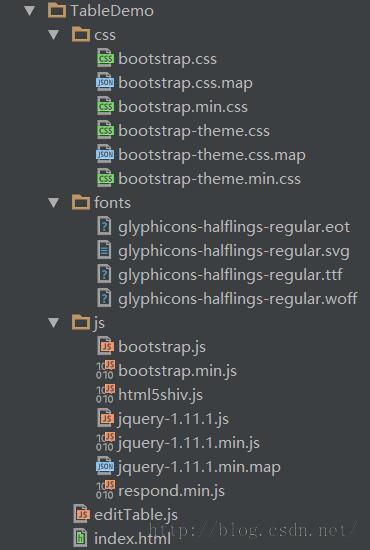The image size is (370, 550).
Task: Click the JS icon beside bootstrap.js
Action: pyautogui.click(x=105, y=346)
